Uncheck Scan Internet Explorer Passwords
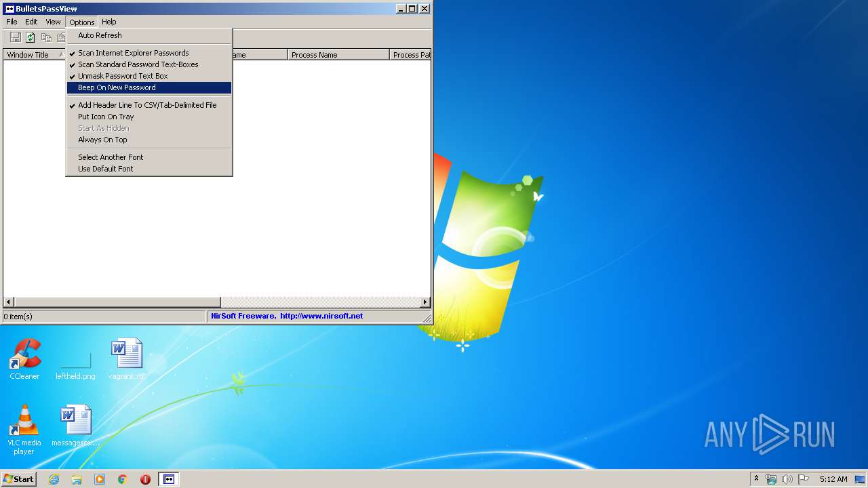Viewport: 868px width, 488px height. click(x=149, y=53)
